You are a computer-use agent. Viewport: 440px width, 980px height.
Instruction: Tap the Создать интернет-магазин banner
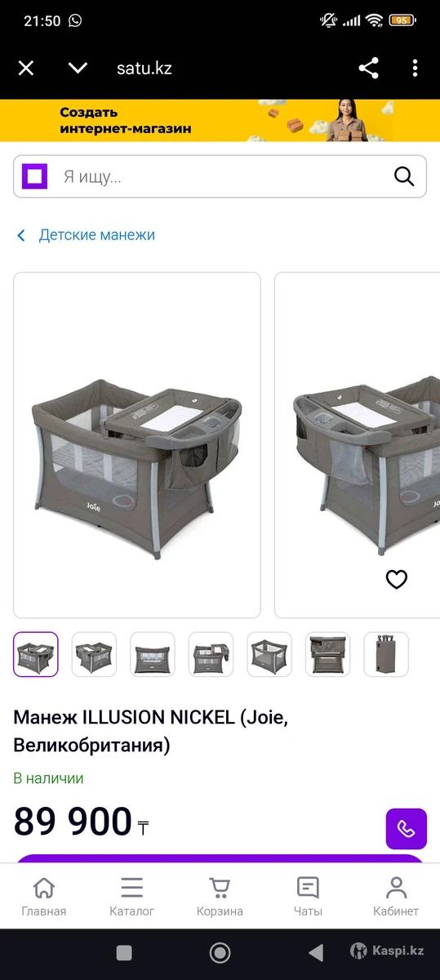220,120
